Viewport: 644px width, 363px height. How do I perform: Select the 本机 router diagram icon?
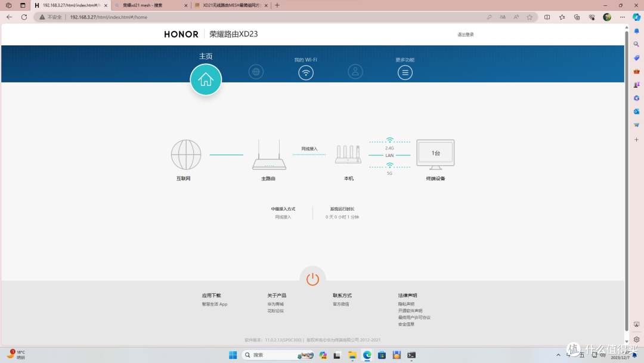click(x=348, y=155)
